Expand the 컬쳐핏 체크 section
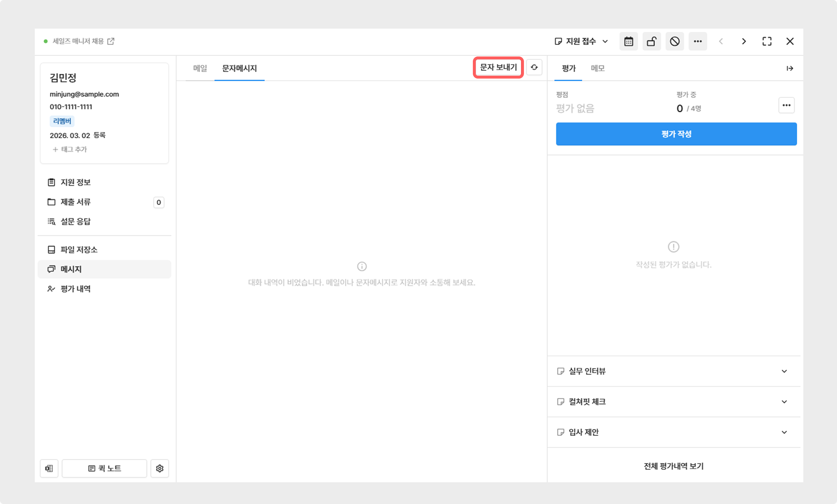The height and width of the screenshot is (504, 837). 674,402
